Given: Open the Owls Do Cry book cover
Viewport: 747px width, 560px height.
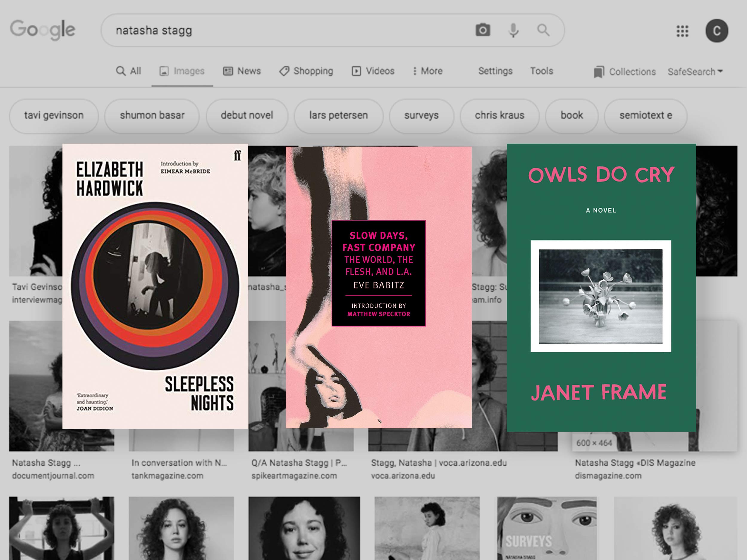Looking at the screenshot, I should 601,288.
